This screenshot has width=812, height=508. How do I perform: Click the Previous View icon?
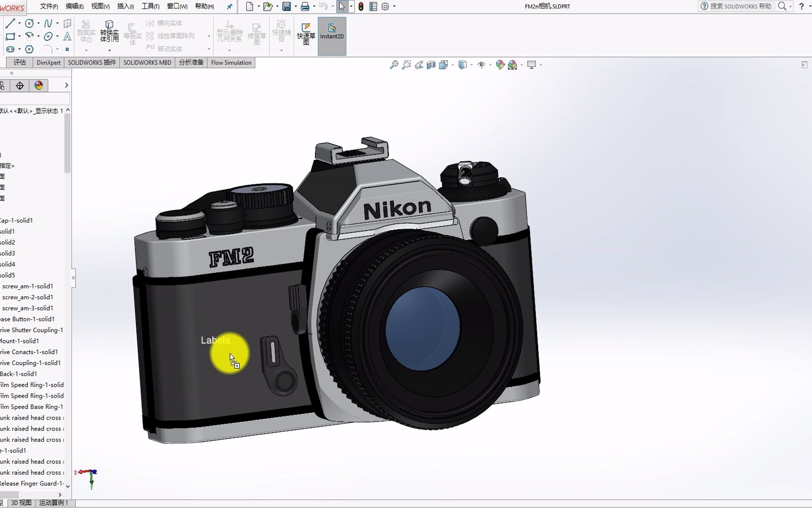pos(419,65)
